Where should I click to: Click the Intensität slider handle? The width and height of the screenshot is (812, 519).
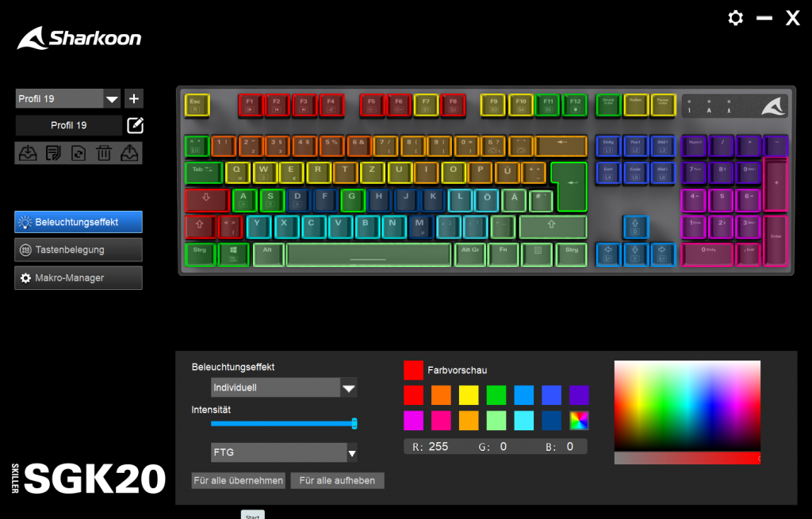[x=354, y=424]
